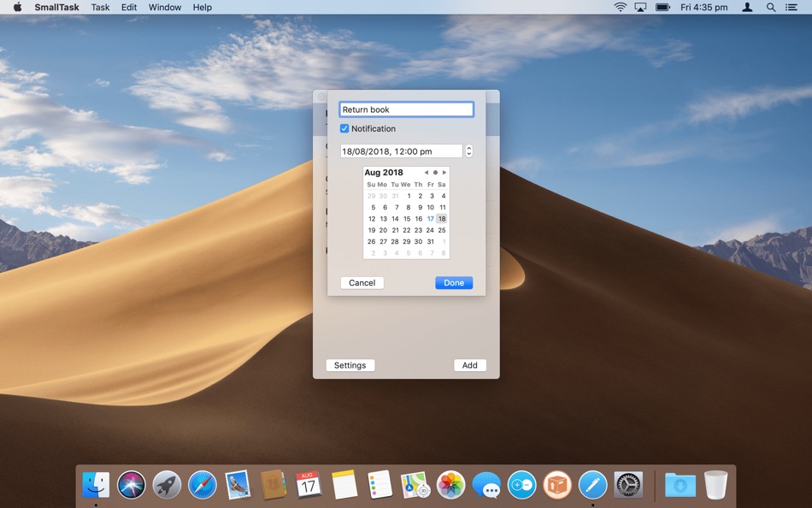The width and height of the screenshot is (812, 508).
Task: Open the Apple menu
Action: (x=18, y=7)
